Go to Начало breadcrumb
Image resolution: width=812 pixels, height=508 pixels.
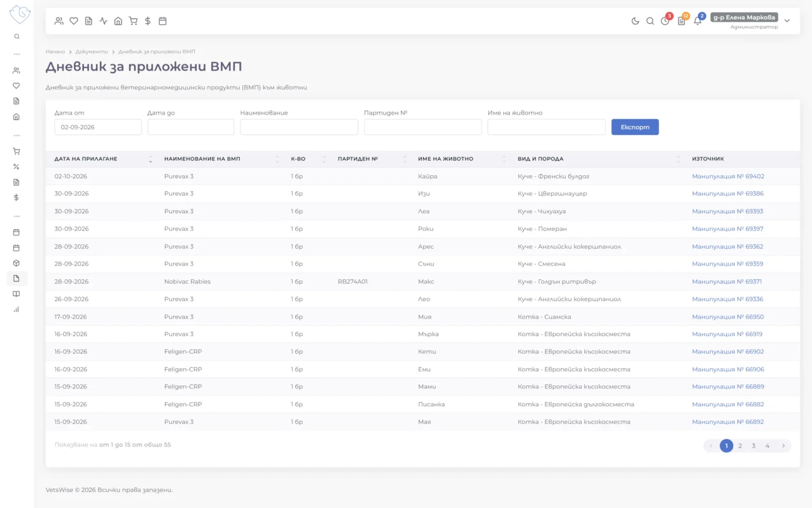55,52
